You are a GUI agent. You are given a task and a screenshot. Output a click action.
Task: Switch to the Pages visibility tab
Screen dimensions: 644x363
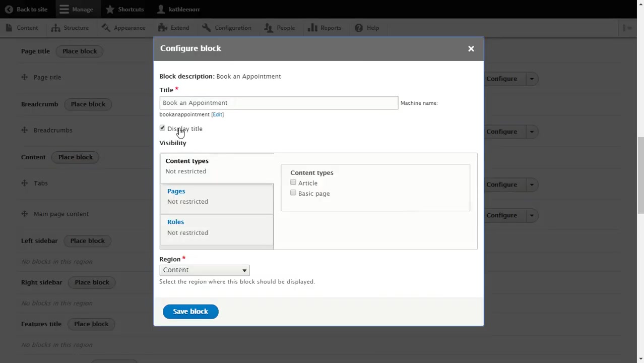coord(176,191)
